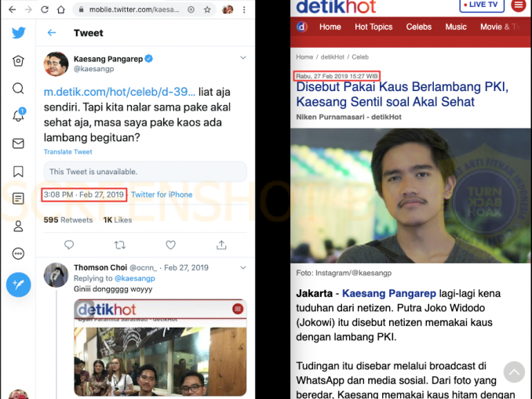Select Celebs in detikhot nav
Viewport: 532px width, 399px height.
coord(419,27)
